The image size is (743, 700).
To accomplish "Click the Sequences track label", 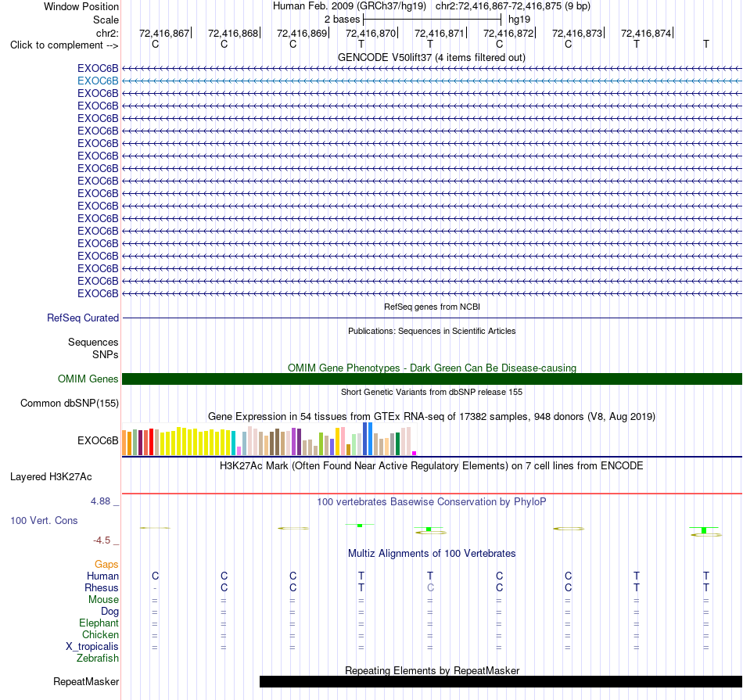I will point(93,343).
